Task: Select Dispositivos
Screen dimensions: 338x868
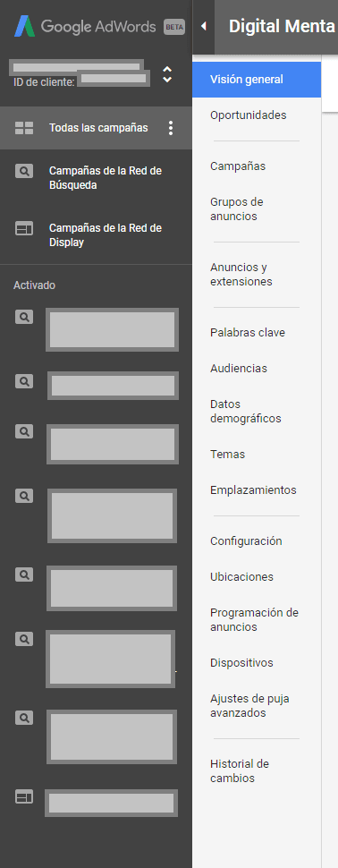Action: pyautogui.click(x=241, y=662)
